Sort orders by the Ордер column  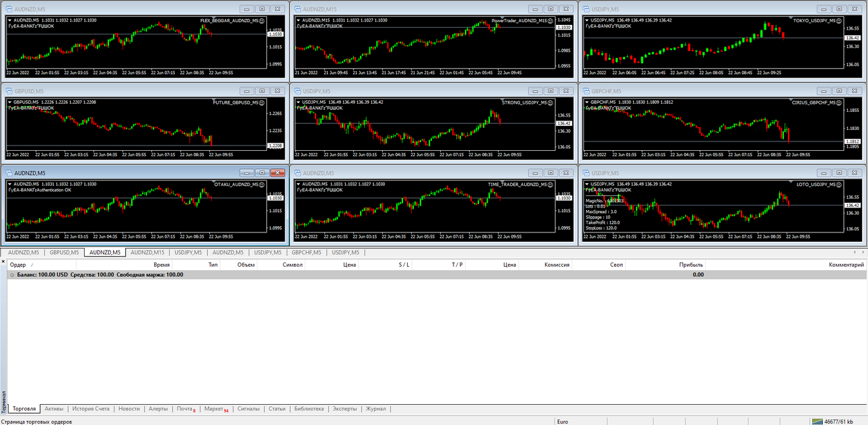pos(42,265)
